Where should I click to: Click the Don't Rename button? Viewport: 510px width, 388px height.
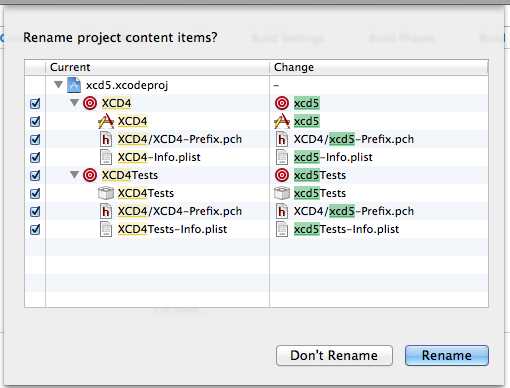[x=334, y=356]
